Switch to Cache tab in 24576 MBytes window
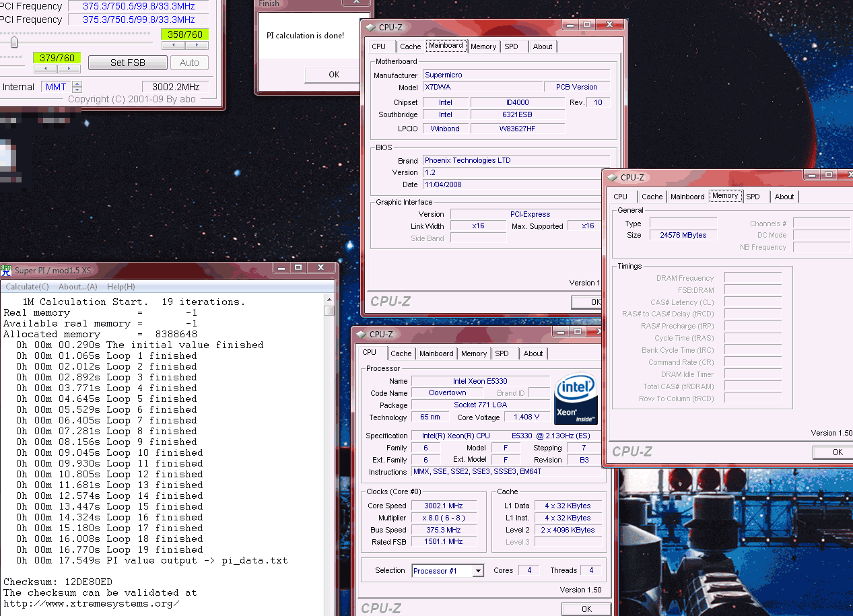The height and width of the screenshot is (616, 853). (x=652, y=197)
